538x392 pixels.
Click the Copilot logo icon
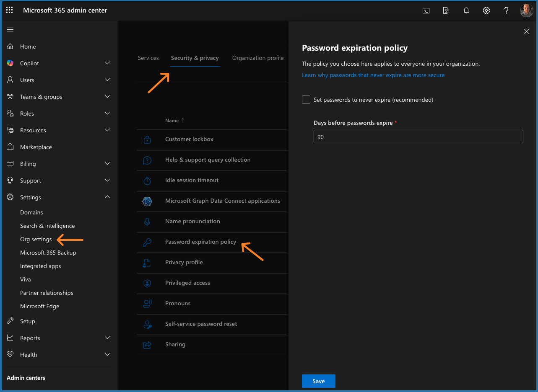point(10,63)
